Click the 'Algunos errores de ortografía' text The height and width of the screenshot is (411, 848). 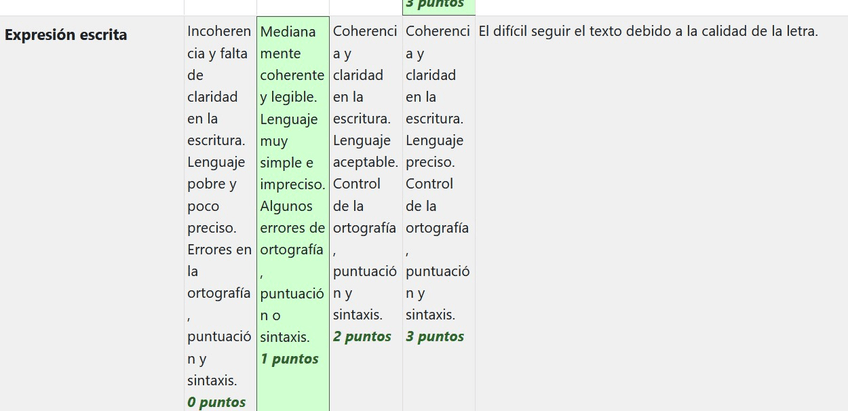click(292, 227)
